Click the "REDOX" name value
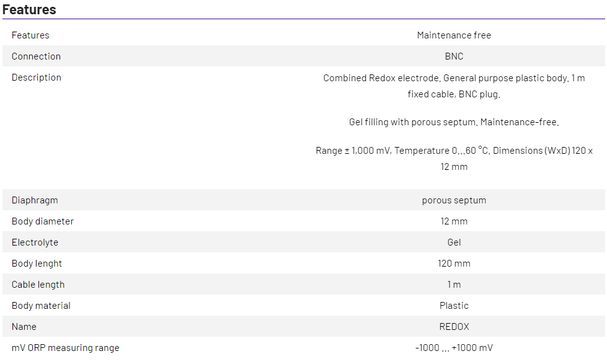Viewport: 607px width, 364px height. tap(454, 327)
